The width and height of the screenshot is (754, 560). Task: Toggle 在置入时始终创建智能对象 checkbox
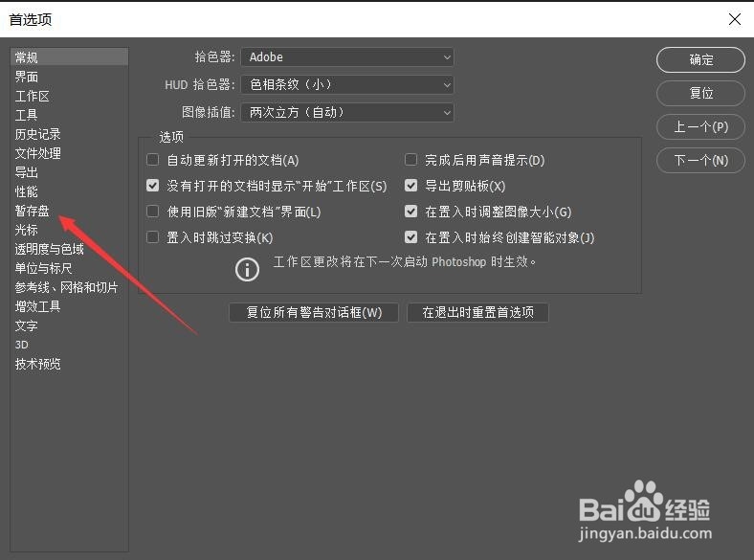[411, 237]
